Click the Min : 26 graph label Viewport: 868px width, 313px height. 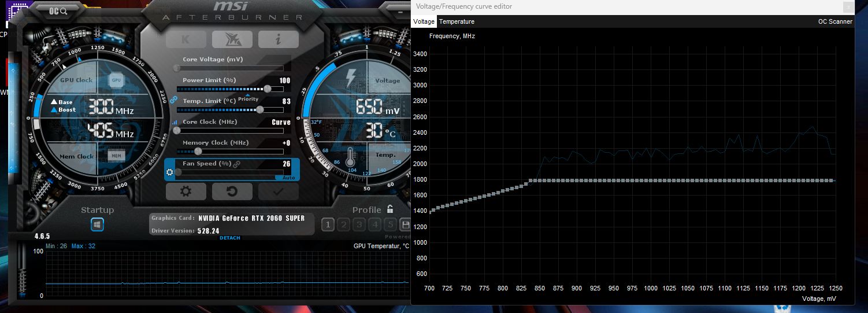coord(57,246)
